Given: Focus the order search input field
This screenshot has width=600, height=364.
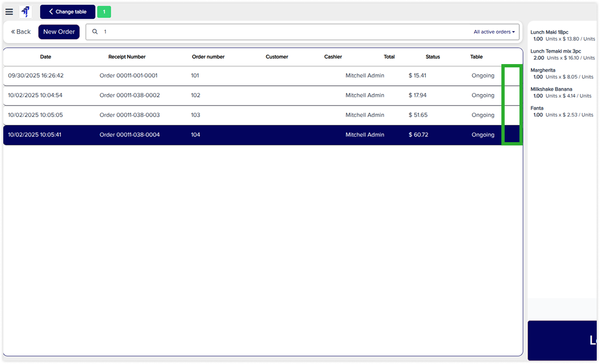Looking at the screenshot, I should [x=284, y=32].
